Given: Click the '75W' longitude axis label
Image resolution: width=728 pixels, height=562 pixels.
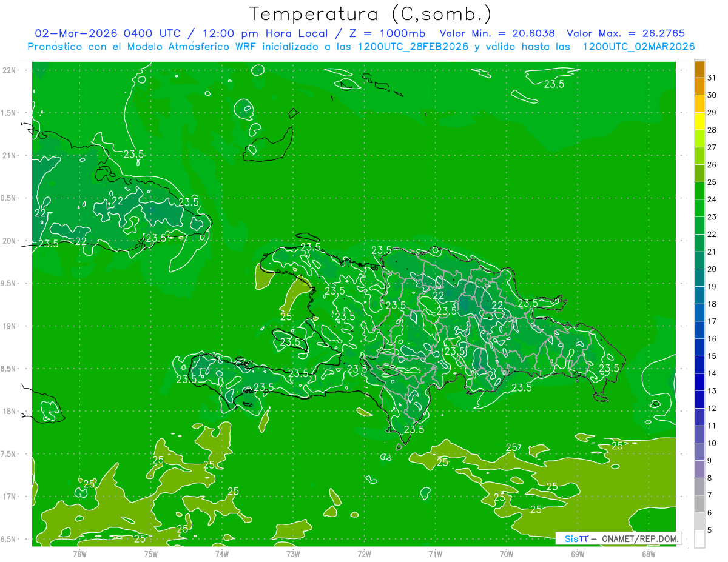Looking at the screenshot, I should [x=151, y=554].
